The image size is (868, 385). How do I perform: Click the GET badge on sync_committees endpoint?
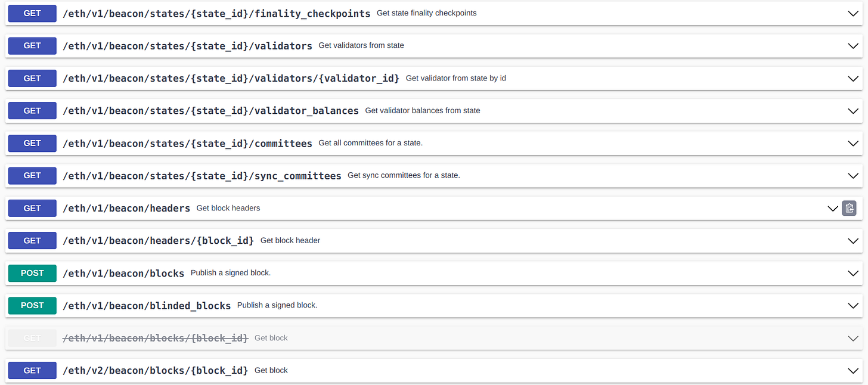(32, 176)
